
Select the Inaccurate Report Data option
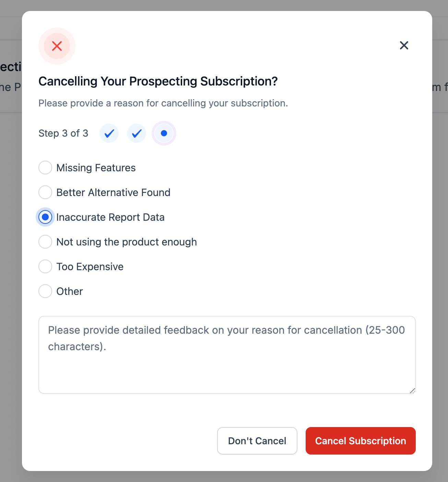45,217
